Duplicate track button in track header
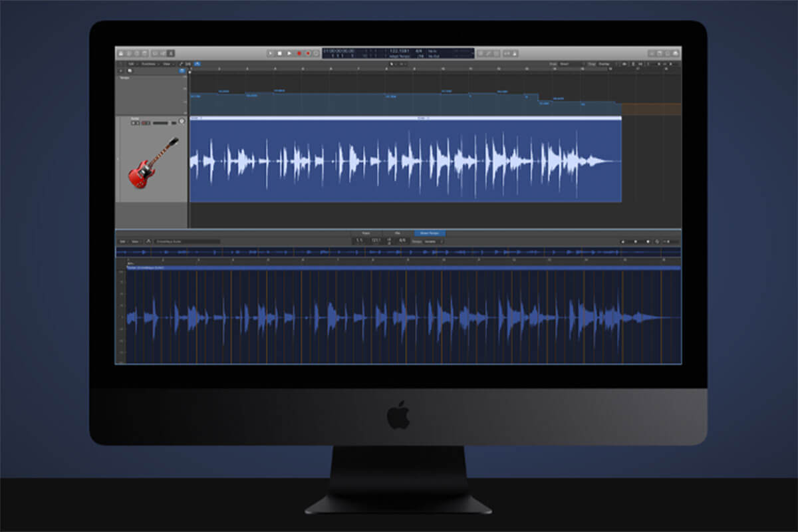This screenshot has width=798, height=532. 129,70
